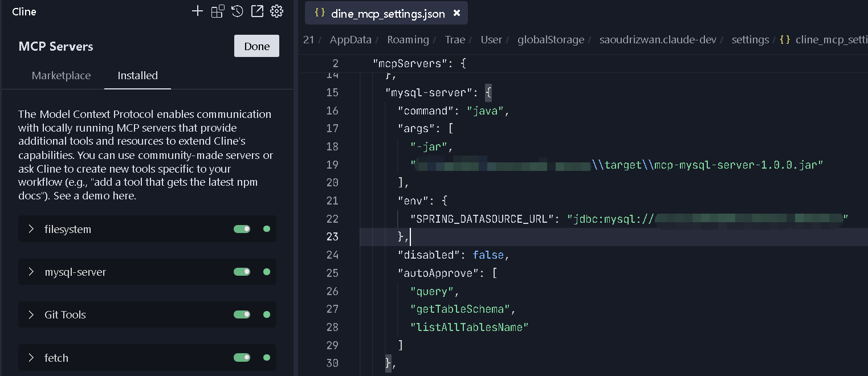Click the Roaming breadcrumb segment
Image resolution: width=868 pixels, height=376 pixels.
point(408,40)
